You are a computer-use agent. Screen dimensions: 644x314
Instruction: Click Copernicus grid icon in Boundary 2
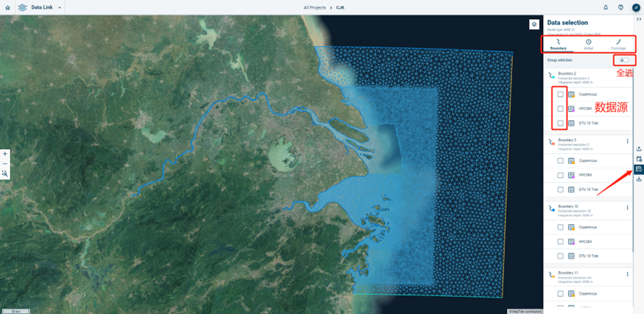pyautogui.click(x=571, y=95)
